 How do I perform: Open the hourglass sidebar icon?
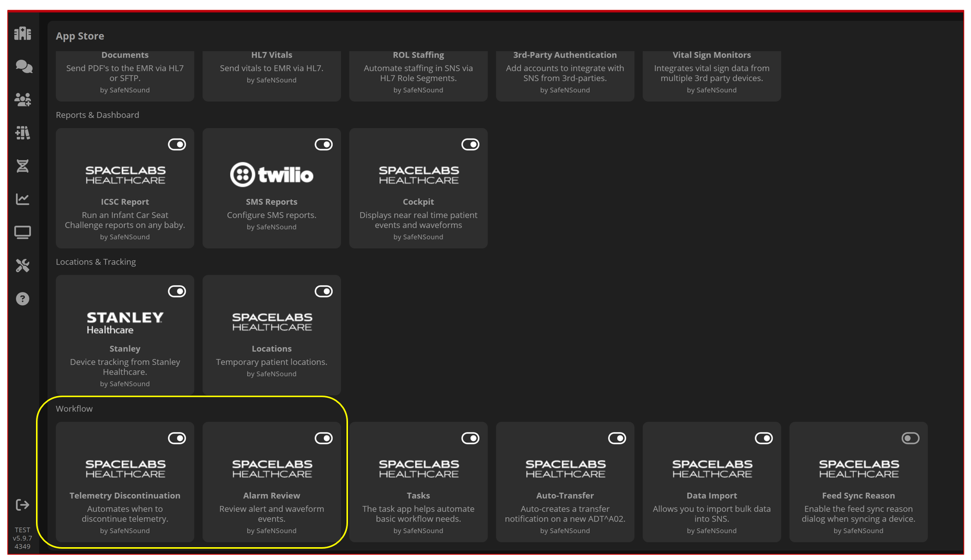[x=23, y=166]
